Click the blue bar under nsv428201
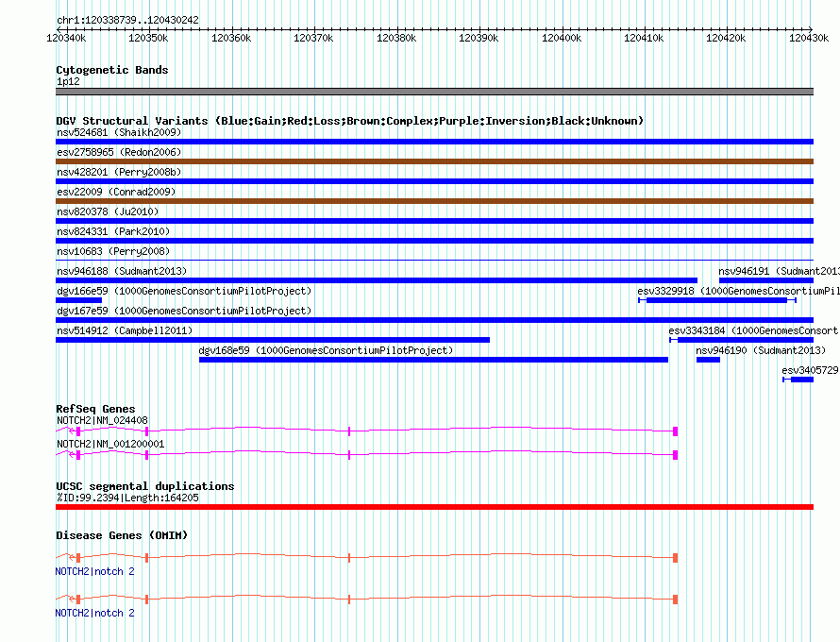The height and width of the screenshot is (642, 840). (434, 181)
